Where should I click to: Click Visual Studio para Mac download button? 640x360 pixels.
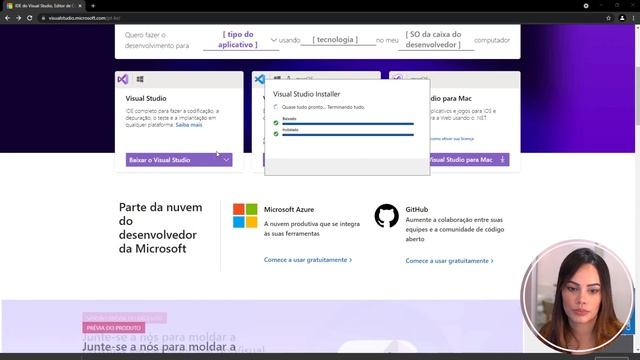point(469,160)
